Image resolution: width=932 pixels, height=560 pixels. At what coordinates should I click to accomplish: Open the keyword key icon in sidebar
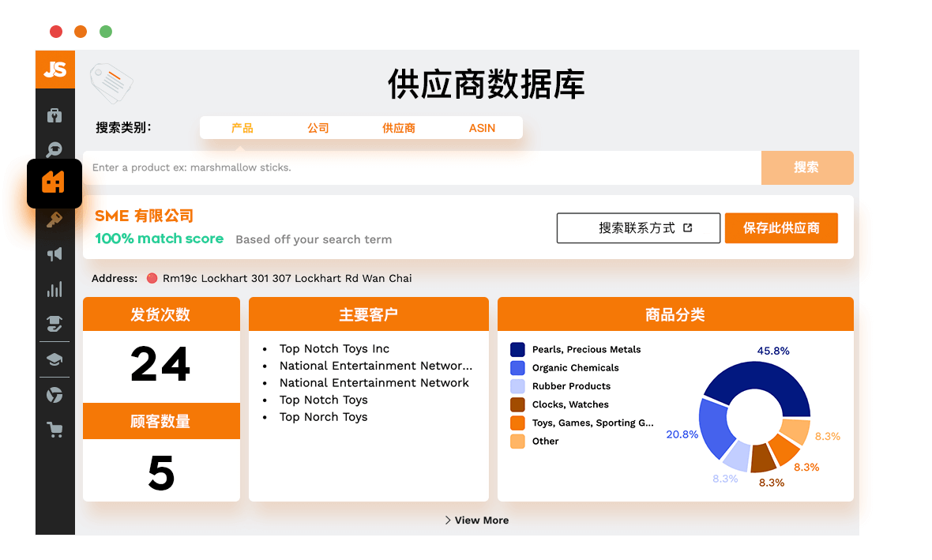click(x=54, y=220)
